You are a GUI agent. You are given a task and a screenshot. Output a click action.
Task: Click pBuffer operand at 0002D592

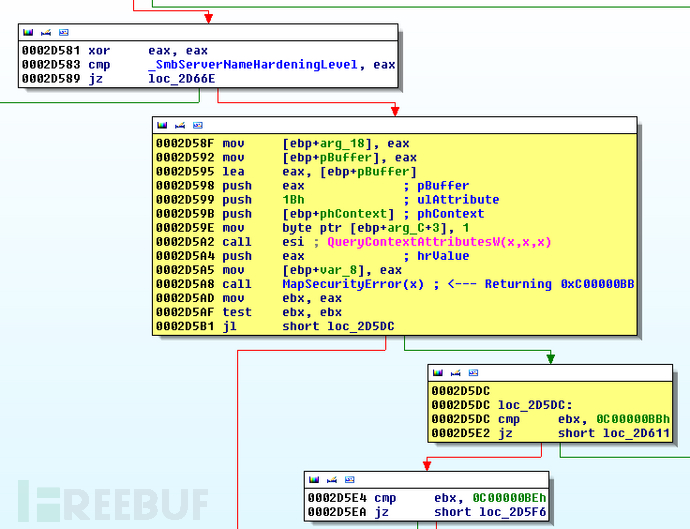click(x=346, y=158)
